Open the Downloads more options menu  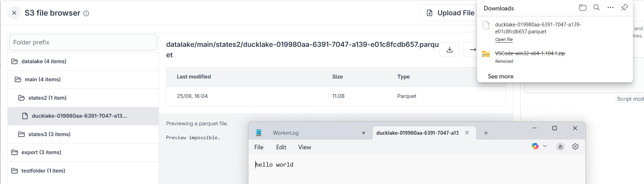(x=610, y=8)
